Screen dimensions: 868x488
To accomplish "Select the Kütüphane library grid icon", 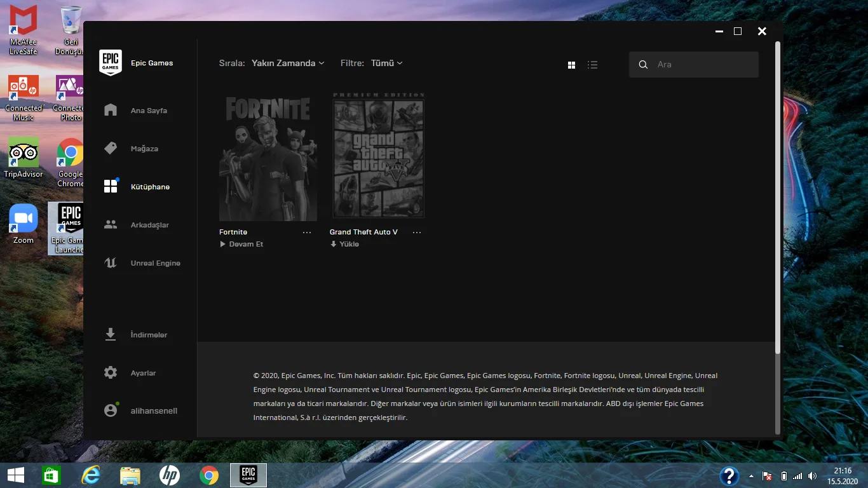I will [111, 186].
